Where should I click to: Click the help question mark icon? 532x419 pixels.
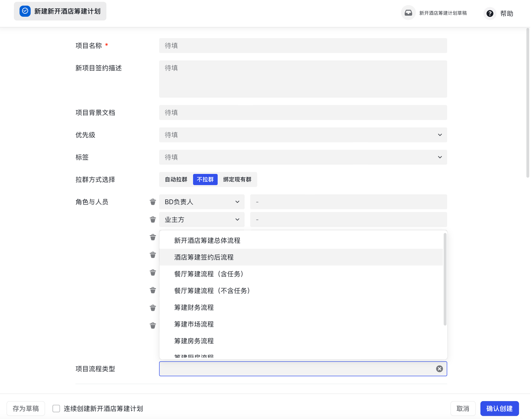pos(490,13)
